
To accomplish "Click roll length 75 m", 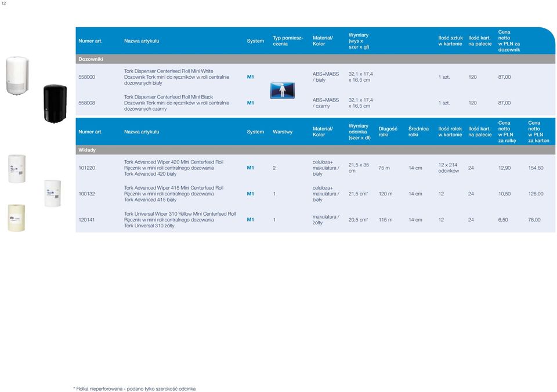I will (384, 168).
